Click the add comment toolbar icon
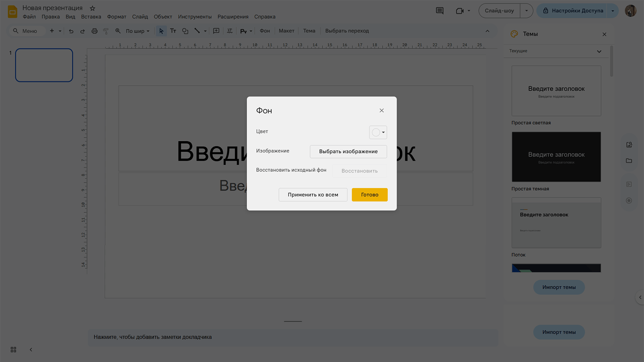 click(216, 31)
